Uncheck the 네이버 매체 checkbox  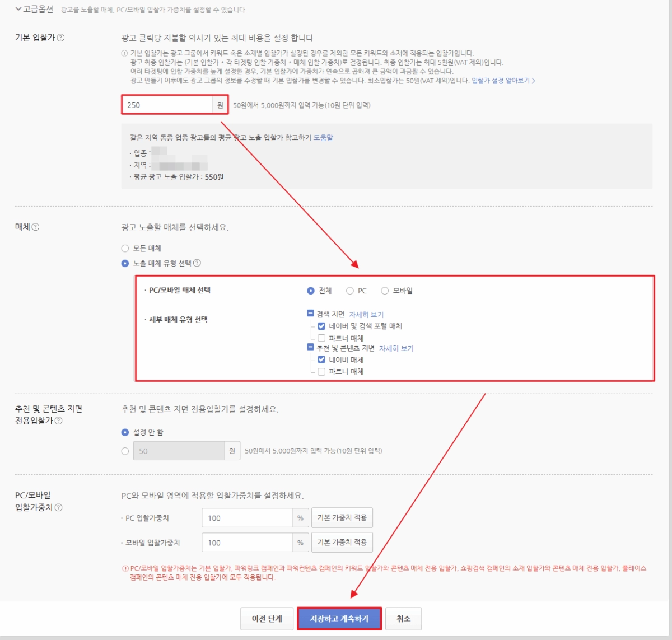click(321, 360)
